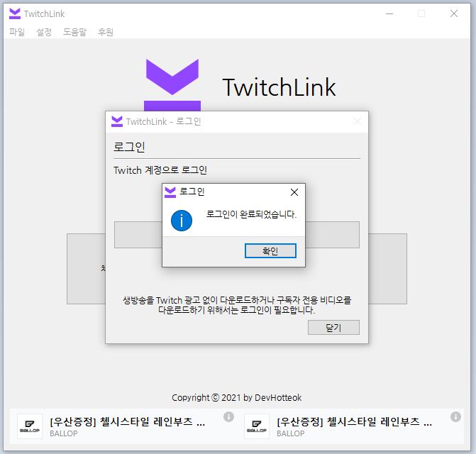Viewport: 476px width, 454px height.
Task: Click the TwitchLink logo in message box title
Action: (170, 192)
